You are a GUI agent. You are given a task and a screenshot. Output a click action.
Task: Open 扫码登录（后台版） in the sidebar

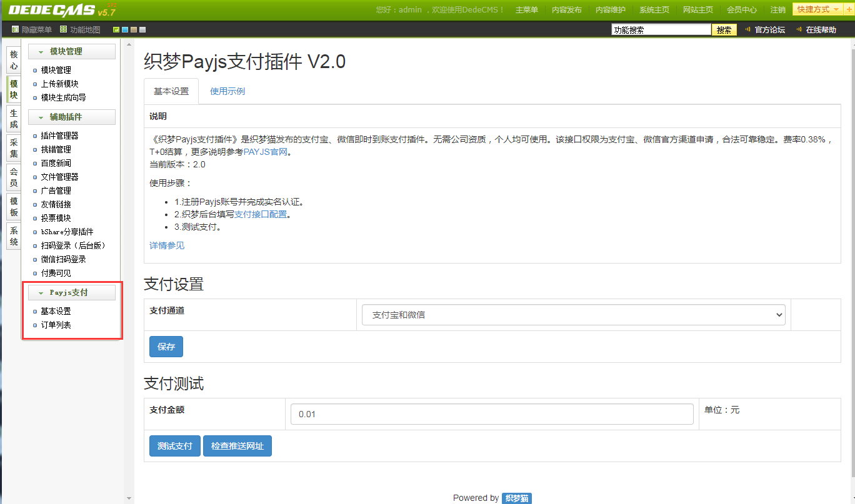[74, 245]
